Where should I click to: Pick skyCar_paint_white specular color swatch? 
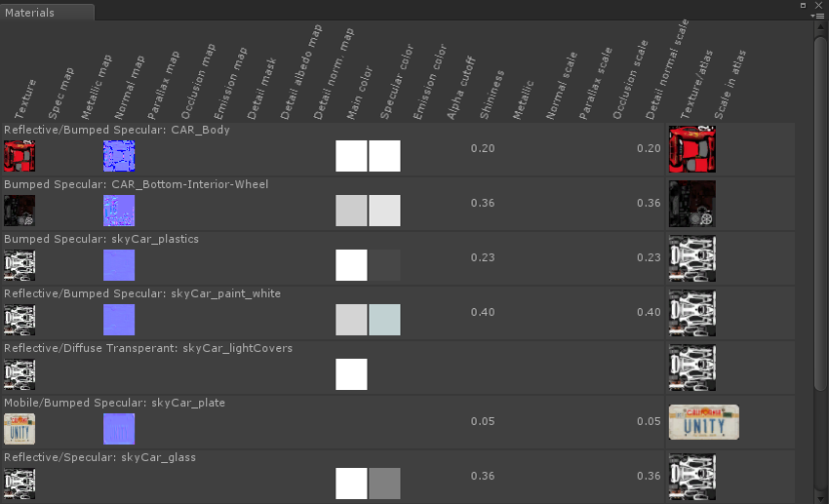click(x=384, y=320)
